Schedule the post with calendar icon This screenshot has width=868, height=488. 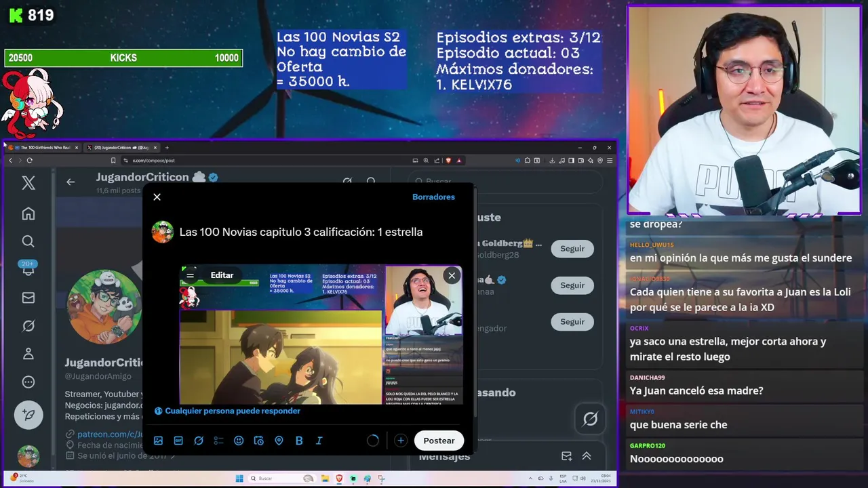pyautogui.click(x=258, y=441)
